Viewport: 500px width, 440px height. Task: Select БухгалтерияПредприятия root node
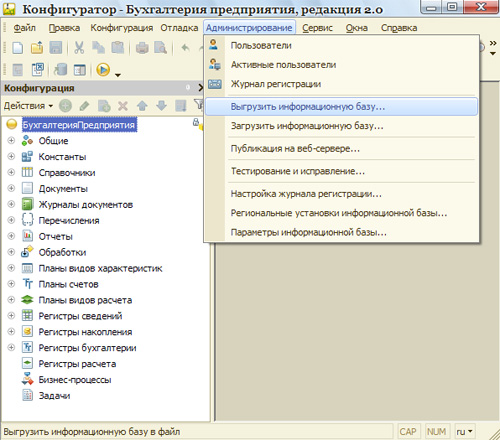pyautogui.click(x=79, y=125)
